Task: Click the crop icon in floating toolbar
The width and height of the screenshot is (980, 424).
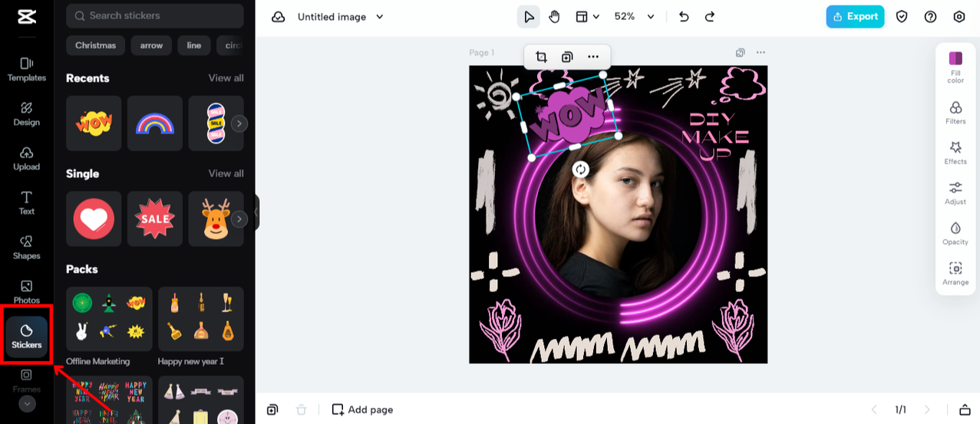Action: click(x=541, y=57)
